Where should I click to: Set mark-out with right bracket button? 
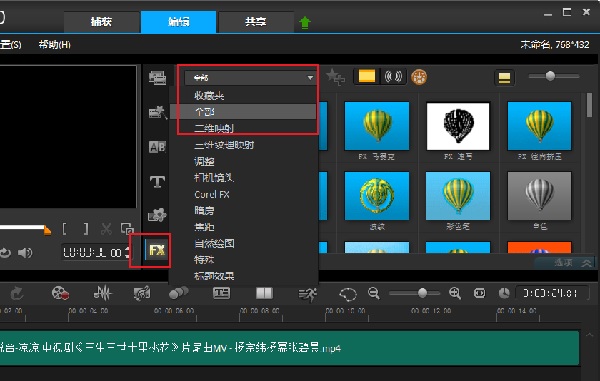(86, 229)
